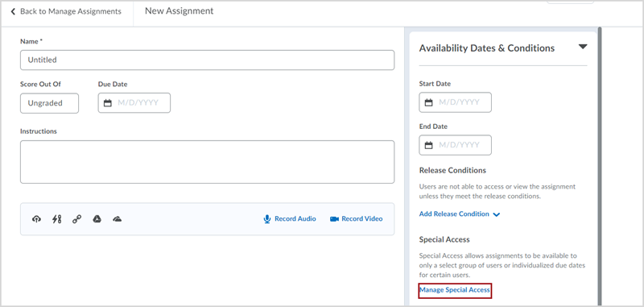This screenshot has width=644, height=307.
Task: Go back to Manage Assignments
Action: click(66, 11)
